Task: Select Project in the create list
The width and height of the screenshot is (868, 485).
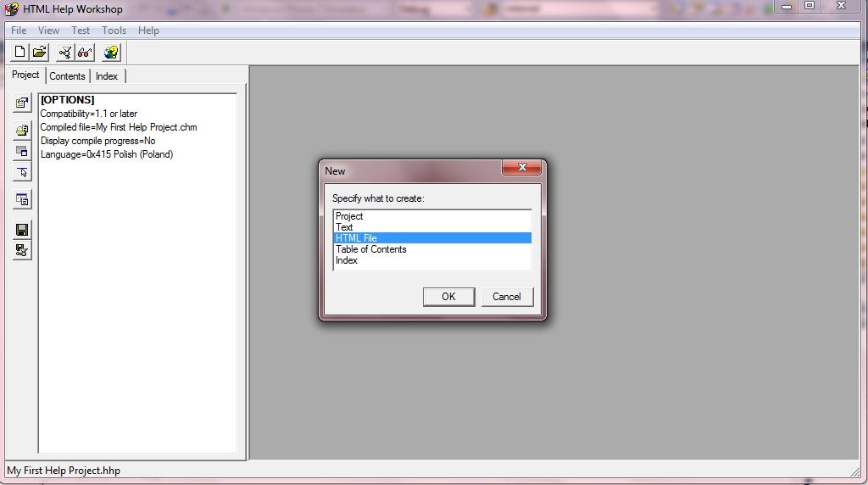Action: tap(349, 216)
